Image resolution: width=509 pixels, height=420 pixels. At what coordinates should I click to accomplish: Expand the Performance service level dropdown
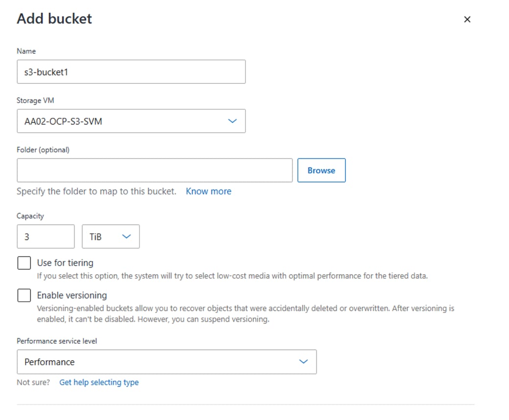tap(167, 362)
